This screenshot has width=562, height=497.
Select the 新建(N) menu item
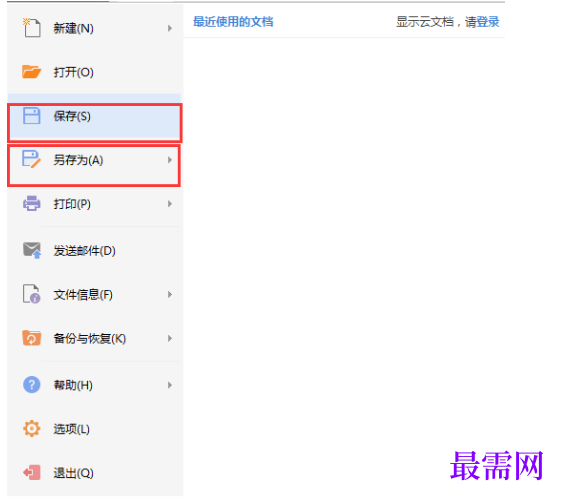pyautogui.click(x=95, y=28)
